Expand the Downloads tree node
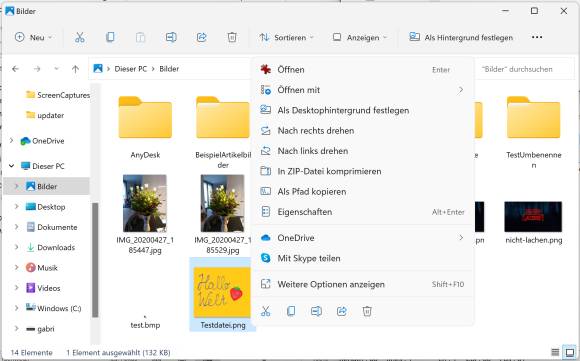 (16, 247)
